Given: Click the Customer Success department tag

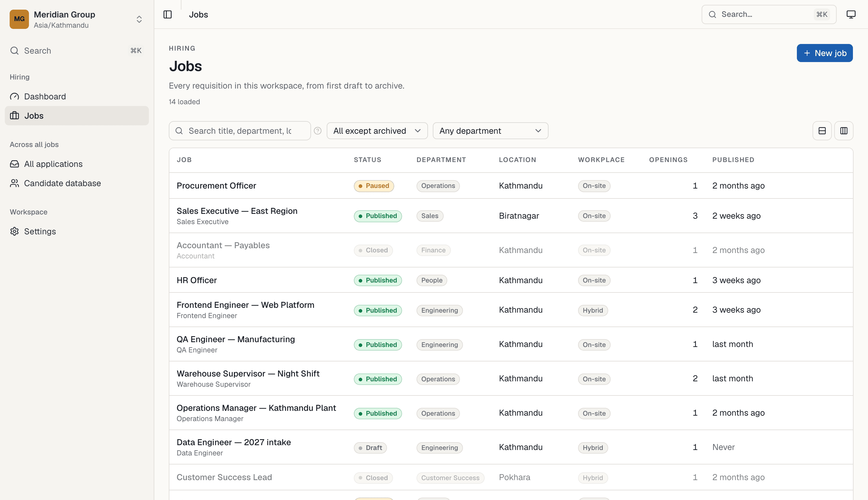Looking at the screenshot, I should point(450,478).
